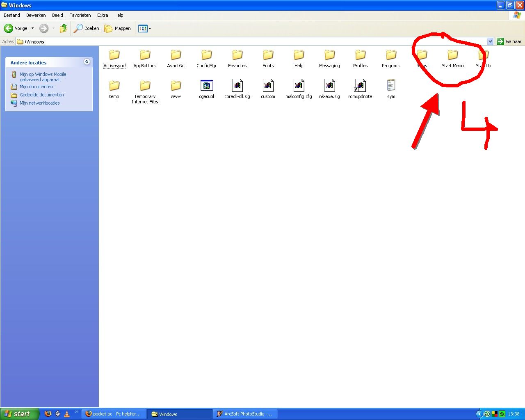This screenshot has height=420, width=525.
Task: Show hidden system tray icons
Action: (x=479, y=414)
